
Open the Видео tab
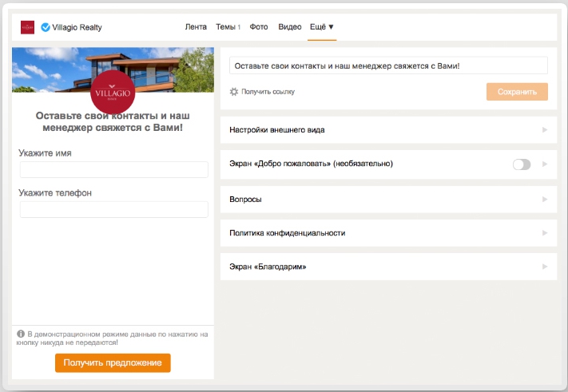(290, 27)
